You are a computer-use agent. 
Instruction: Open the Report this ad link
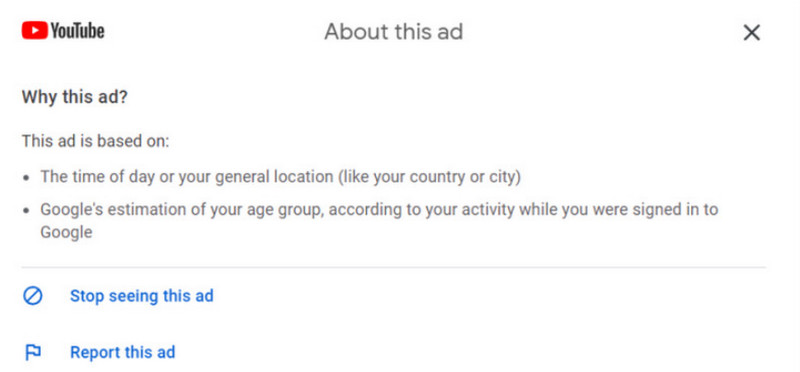[122, 352]
